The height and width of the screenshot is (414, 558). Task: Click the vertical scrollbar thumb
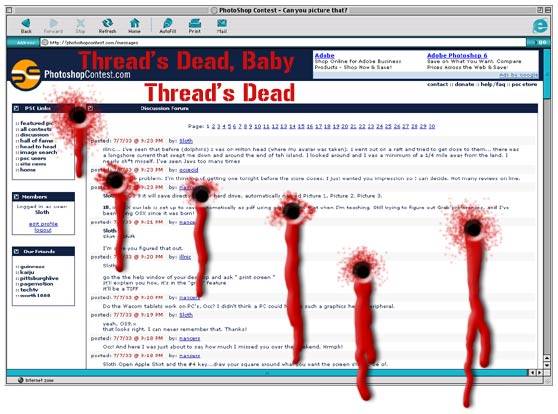coord(547,74)
